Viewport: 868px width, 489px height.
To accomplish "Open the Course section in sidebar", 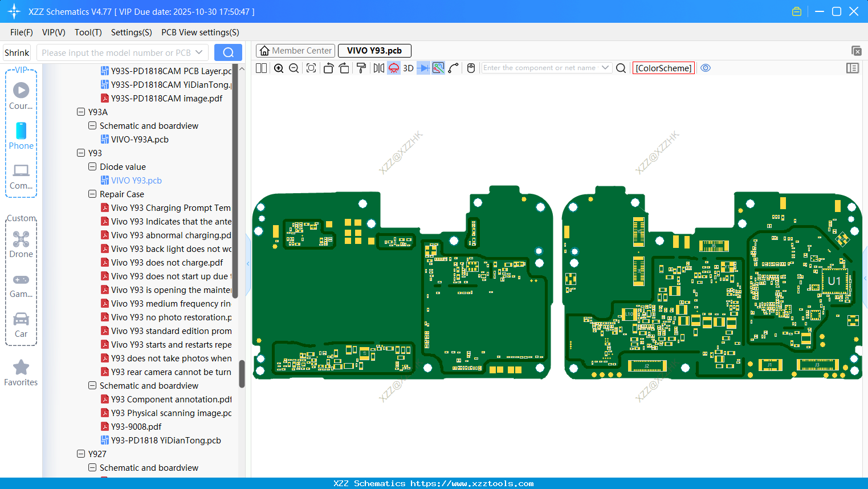I will [x=21, y=96].
